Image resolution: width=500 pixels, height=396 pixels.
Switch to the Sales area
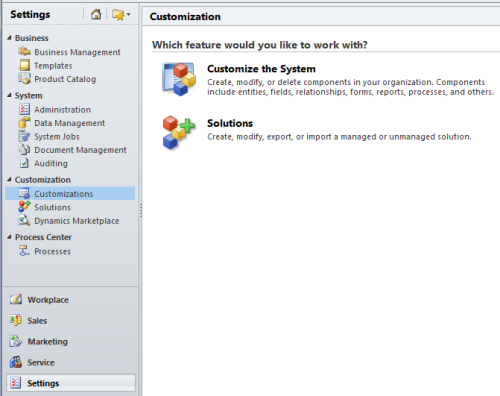(x=37, y=321)
